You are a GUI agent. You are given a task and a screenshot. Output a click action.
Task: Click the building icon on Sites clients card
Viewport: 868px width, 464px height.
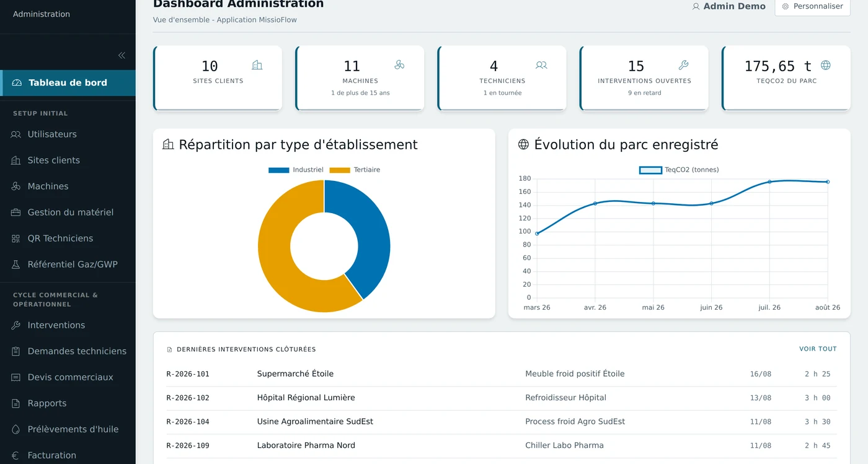[257, 65]
